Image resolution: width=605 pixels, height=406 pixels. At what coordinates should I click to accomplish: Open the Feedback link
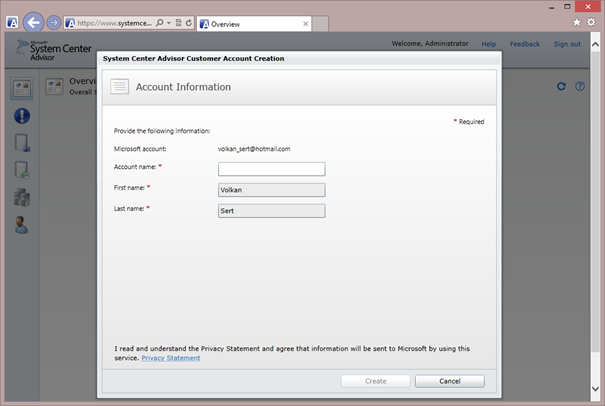pos(525,44)
